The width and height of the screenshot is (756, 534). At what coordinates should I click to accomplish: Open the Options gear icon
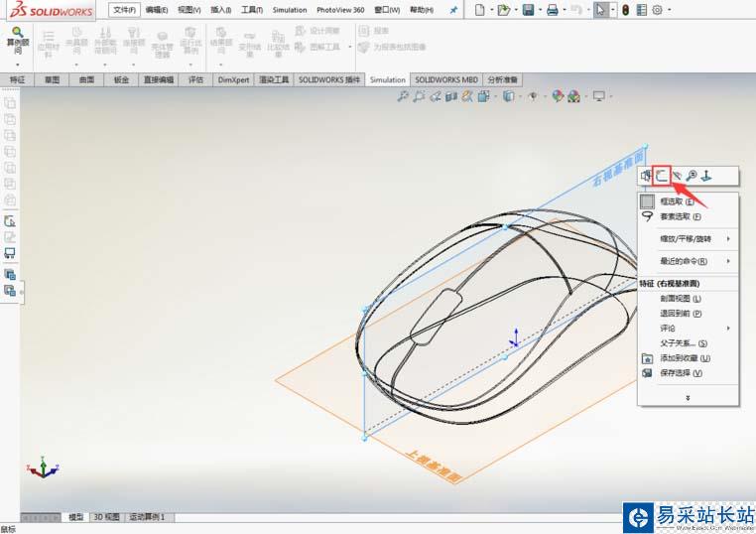pyautogui.click(x=657, y=10)
